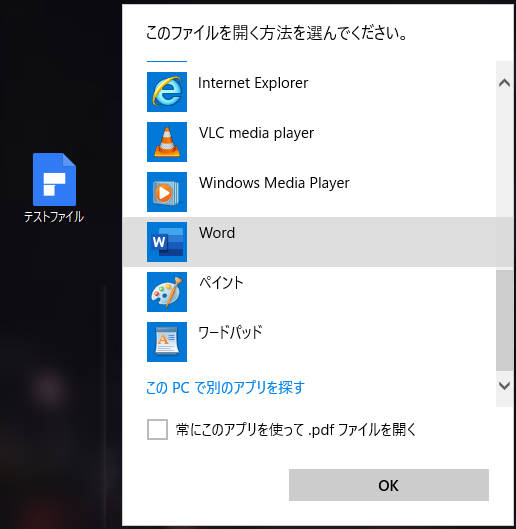The height and width of the screenshot is (529, 516).
Task: Click the Internet Explorer label
Action: pyautogui.click(x=253, y=83)
